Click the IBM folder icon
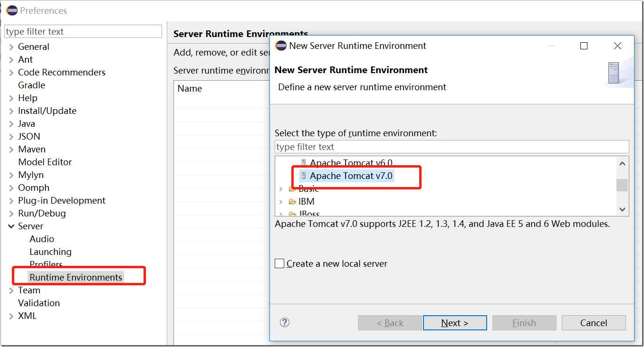 [292, 202]
